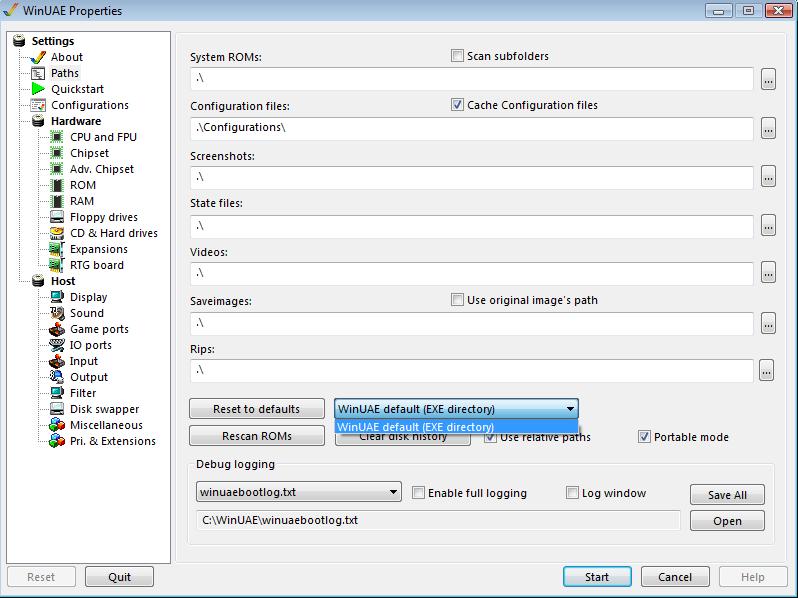Click the green Quickstart arrow icon

[38, 89]
